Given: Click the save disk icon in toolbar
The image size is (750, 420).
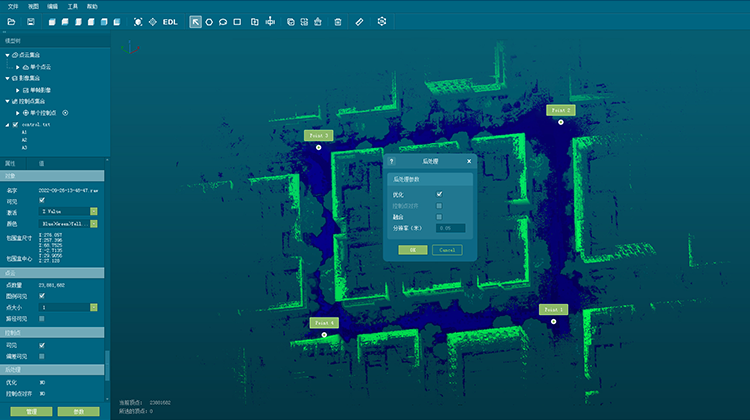Looking at the screenshot, I should click(x=33, y=21).
